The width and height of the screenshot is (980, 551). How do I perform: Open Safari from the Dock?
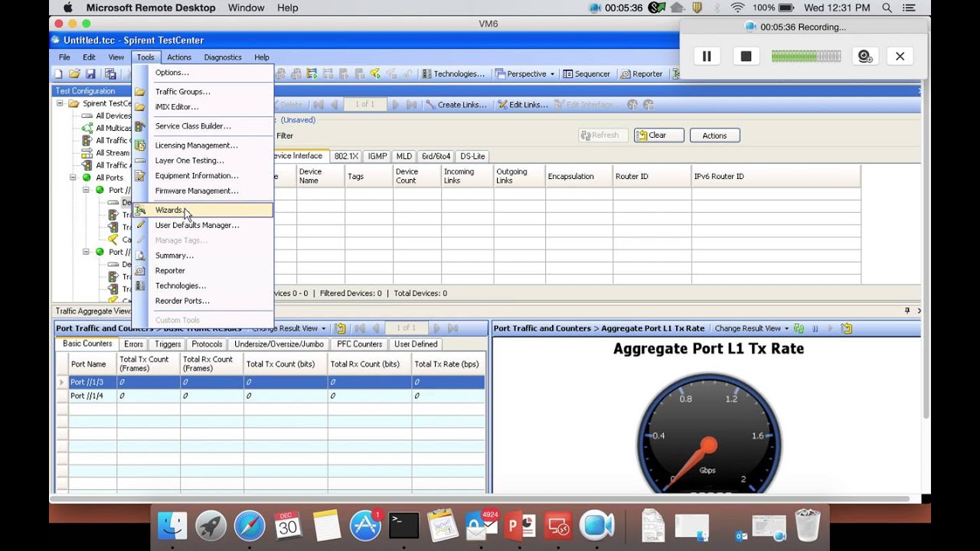click(250, 526)
